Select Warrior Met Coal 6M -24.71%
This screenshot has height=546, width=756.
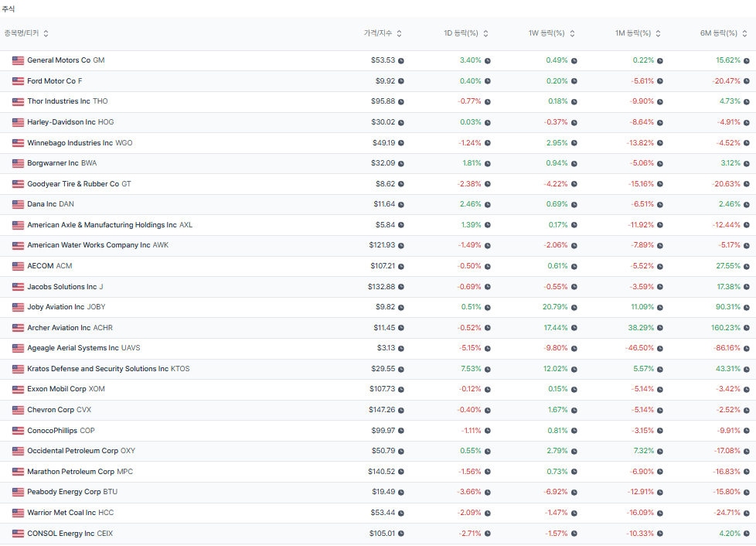click(727, 512)
